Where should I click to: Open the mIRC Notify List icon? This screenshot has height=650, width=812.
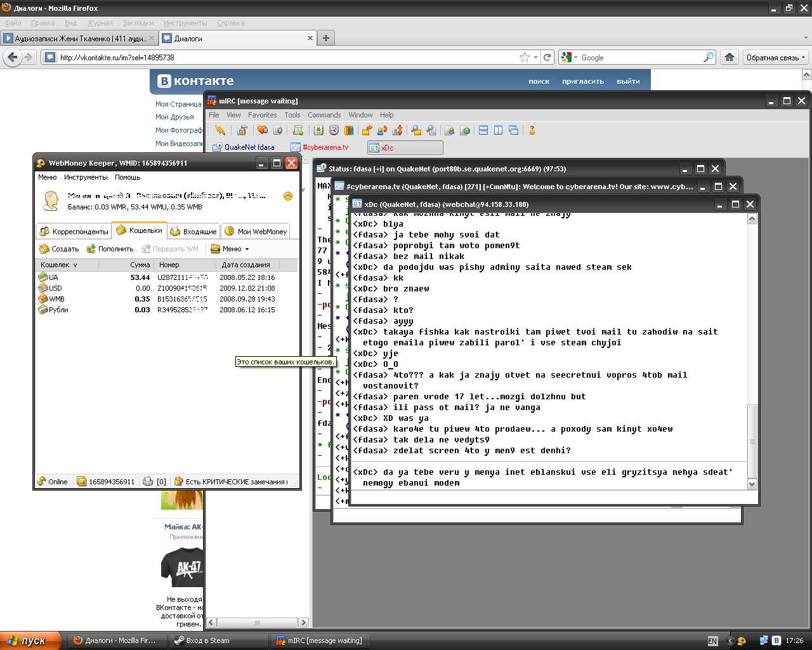(450, 130)
